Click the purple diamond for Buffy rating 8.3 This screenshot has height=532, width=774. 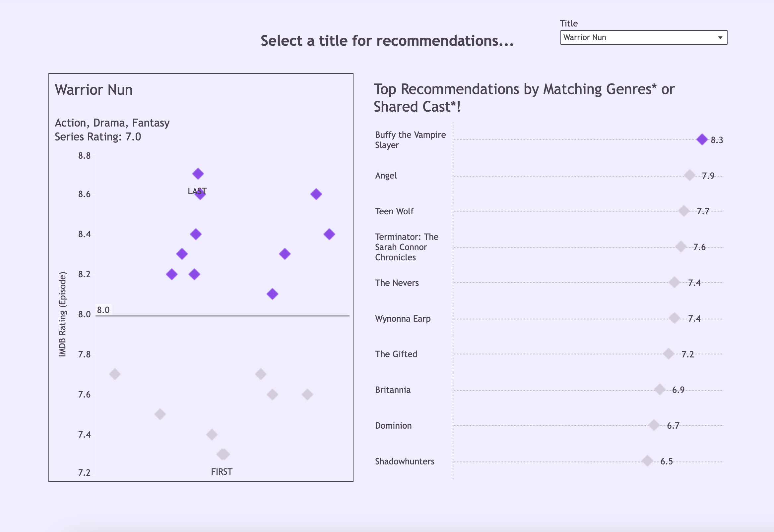pos(702,139)
